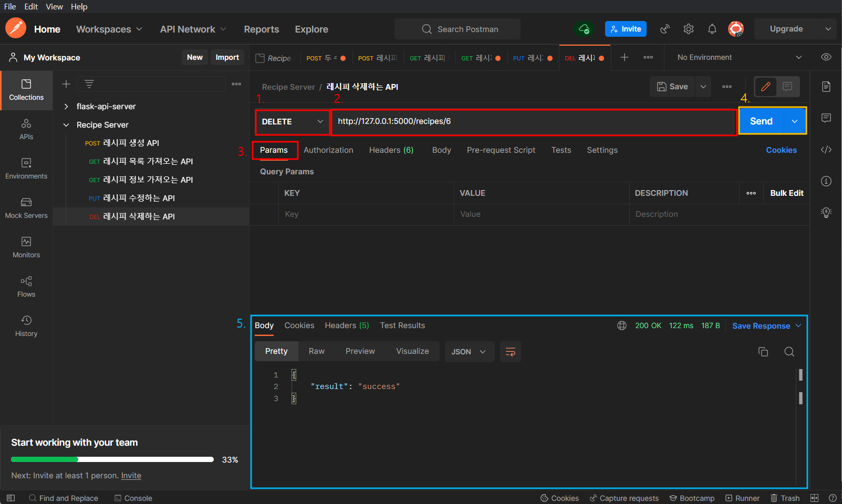Click the response network globe icon
This screenshot has width=842, height=504.
pyautogui.click(x=622, y=325)
